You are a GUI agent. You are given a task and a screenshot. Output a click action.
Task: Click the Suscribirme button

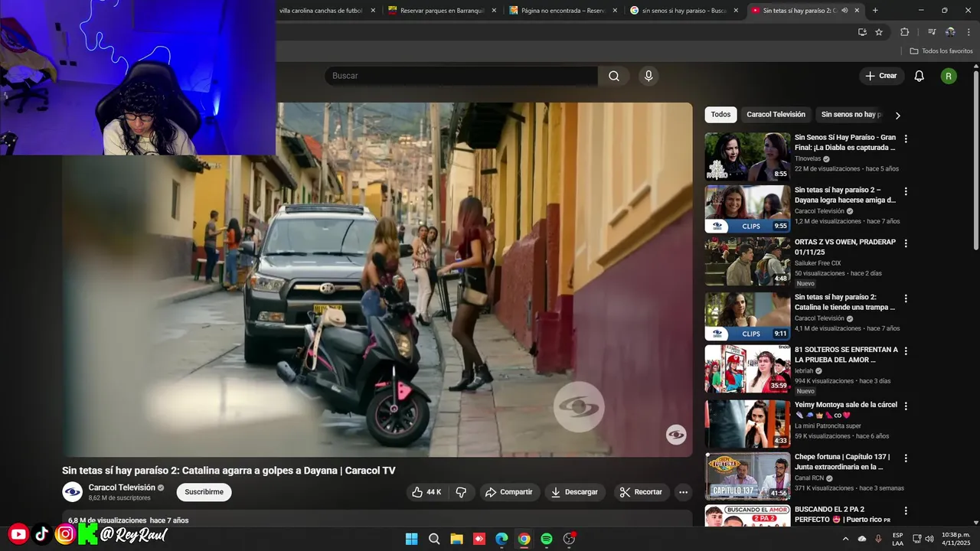(x=204, y=492)
